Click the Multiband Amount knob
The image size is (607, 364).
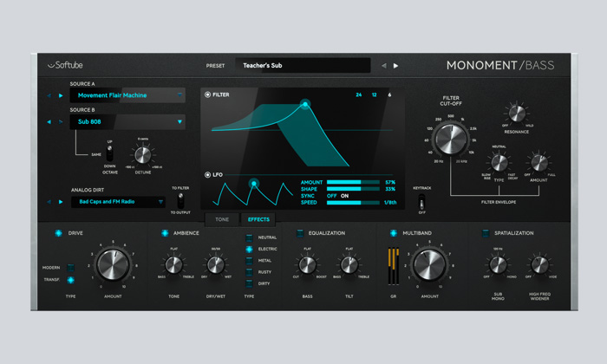(430, 265)
